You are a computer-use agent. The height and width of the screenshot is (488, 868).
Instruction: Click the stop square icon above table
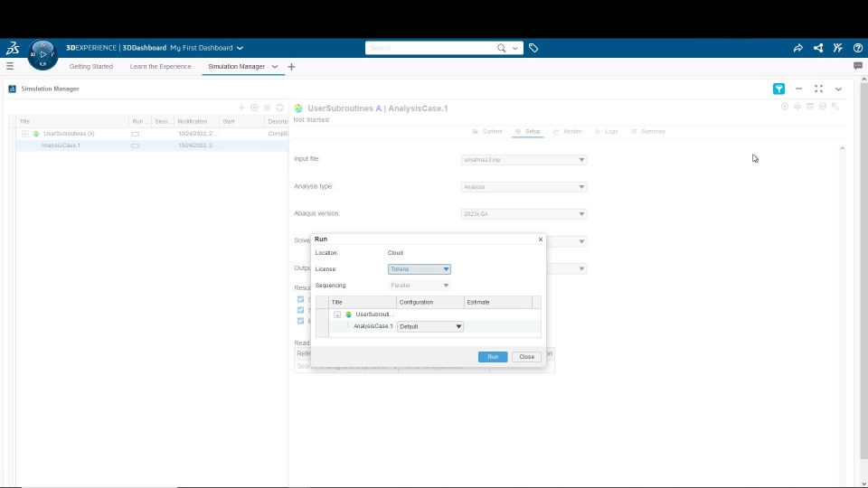267,108
